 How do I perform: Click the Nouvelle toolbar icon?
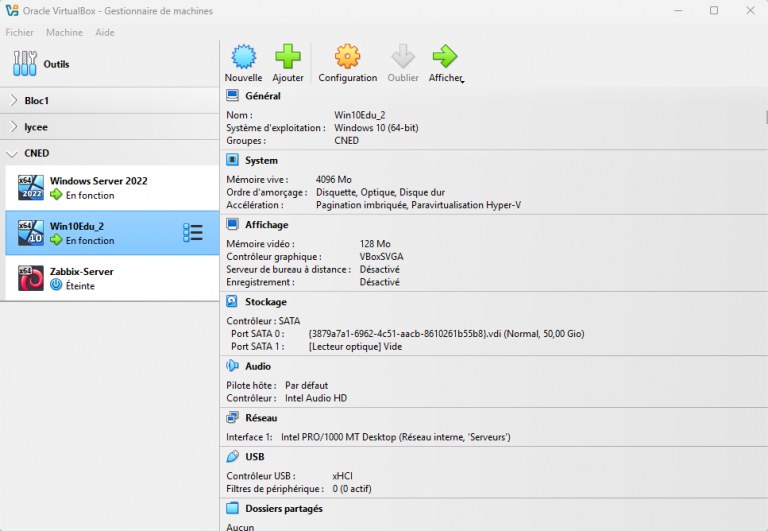coord(243,57)
